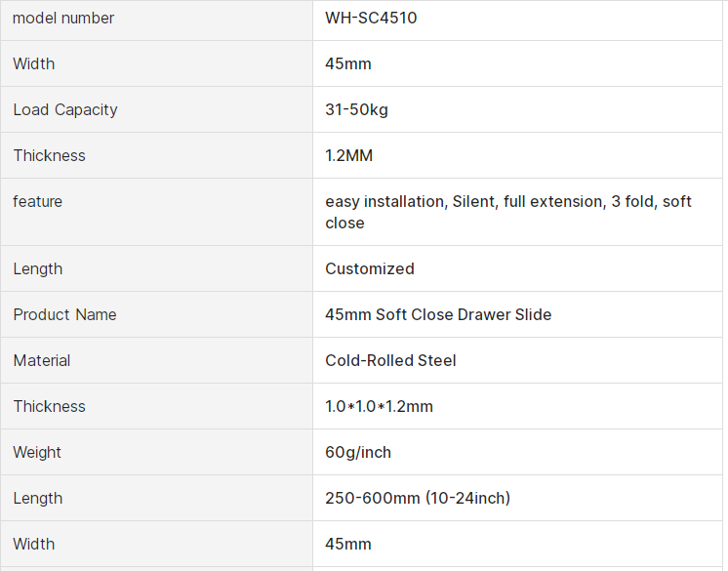Click the "Weight" row label
The width and height of the screenshot is (728, 571).
coord(37,452)
